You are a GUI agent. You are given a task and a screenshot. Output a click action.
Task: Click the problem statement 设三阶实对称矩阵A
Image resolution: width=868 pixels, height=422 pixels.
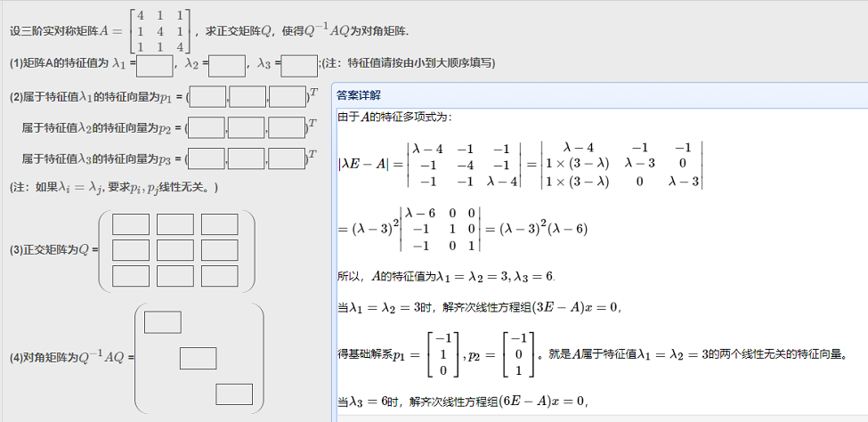pyautogui.click(x=210, y=31)
